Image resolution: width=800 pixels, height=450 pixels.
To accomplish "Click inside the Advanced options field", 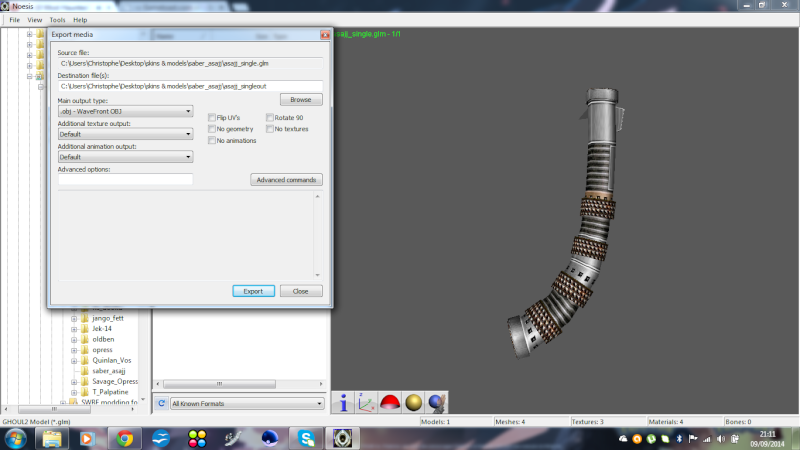I will tap(126, 179).
